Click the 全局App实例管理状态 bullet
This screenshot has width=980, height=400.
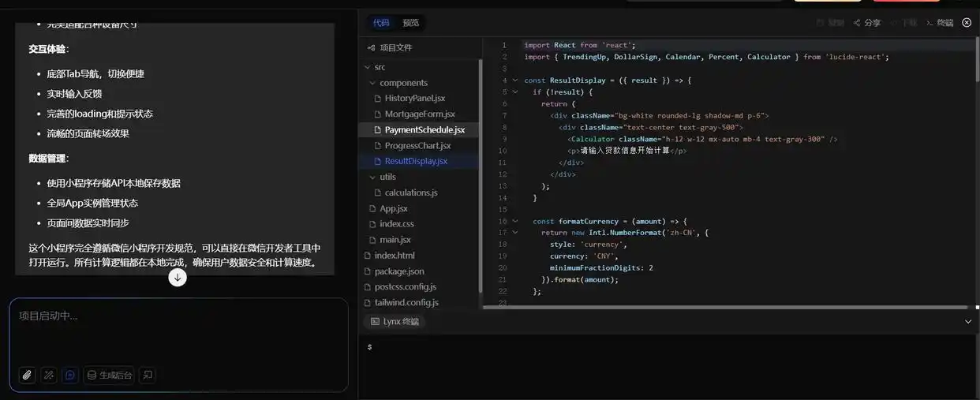tap(92, 203)
